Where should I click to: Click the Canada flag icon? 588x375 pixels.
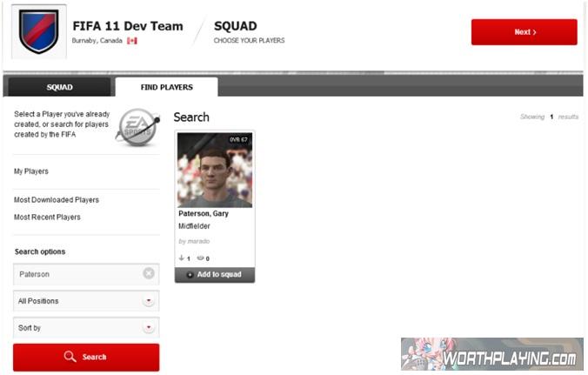131,41
